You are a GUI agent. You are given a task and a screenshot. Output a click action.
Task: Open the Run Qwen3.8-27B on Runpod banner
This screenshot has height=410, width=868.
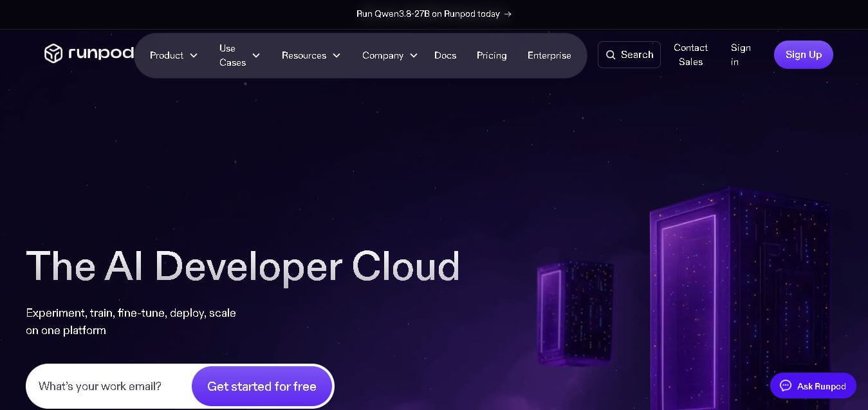pos(434,14)
